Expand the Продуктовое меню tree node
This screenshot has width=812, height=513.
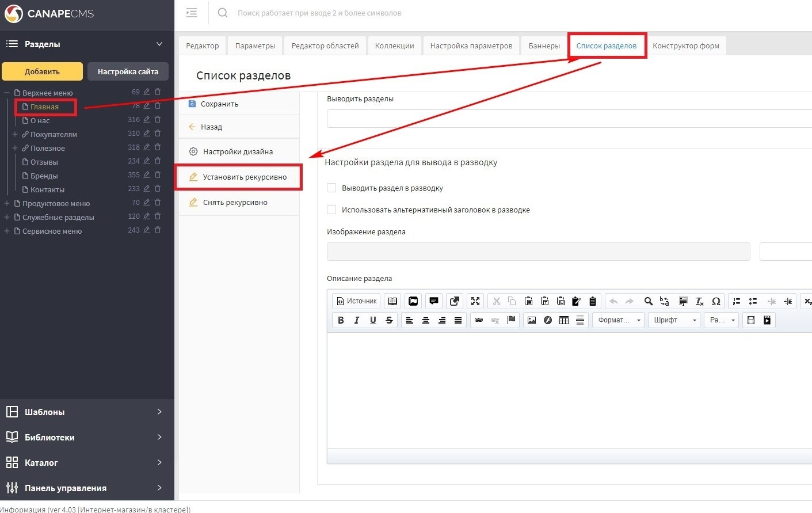tap(7, 203)
